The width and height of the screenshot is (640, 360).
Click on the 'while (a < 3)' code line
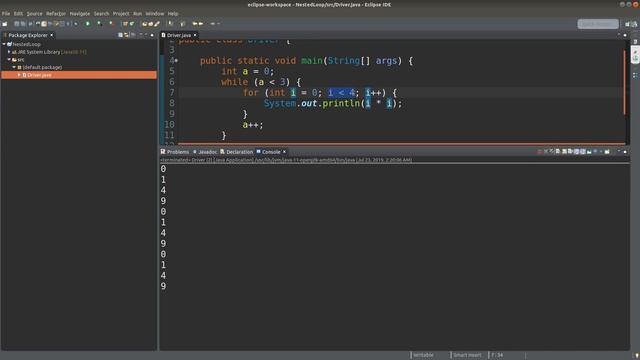[x=261, y=82]
